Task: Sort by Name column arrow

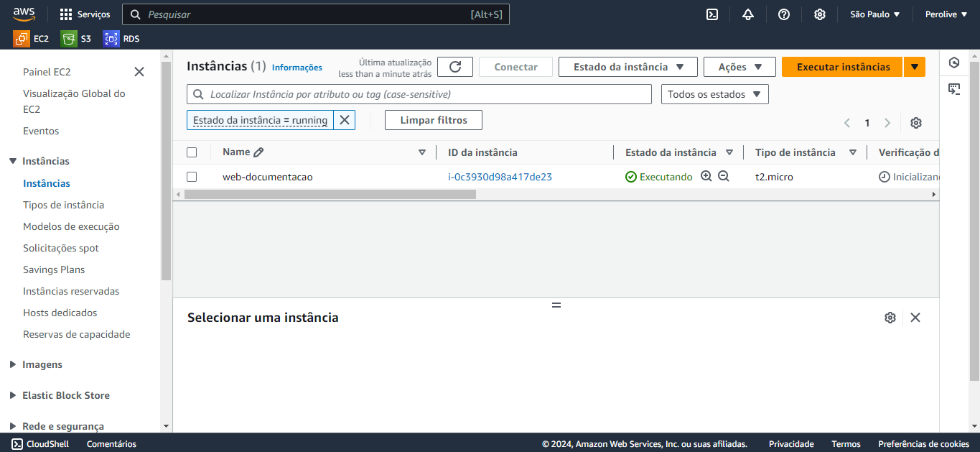Action: pos(422,152)
